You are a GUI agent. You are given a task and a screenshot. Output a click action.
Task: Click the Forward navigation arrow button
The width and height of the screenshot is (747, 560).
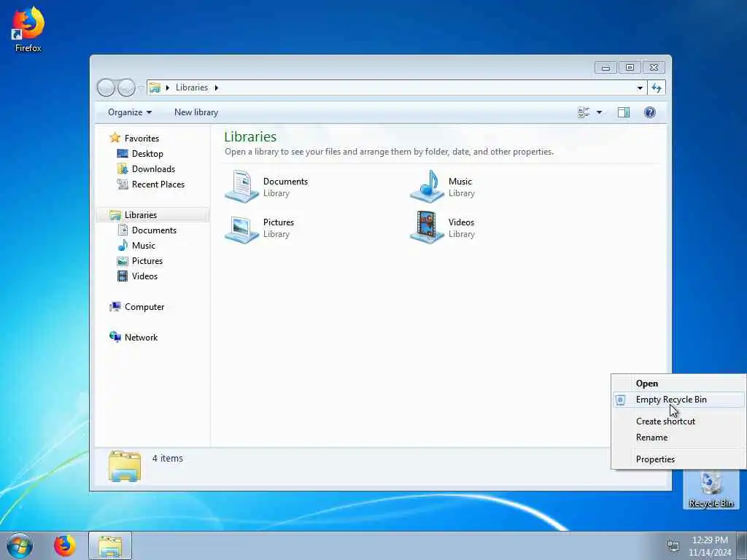[x=126, y=87]
